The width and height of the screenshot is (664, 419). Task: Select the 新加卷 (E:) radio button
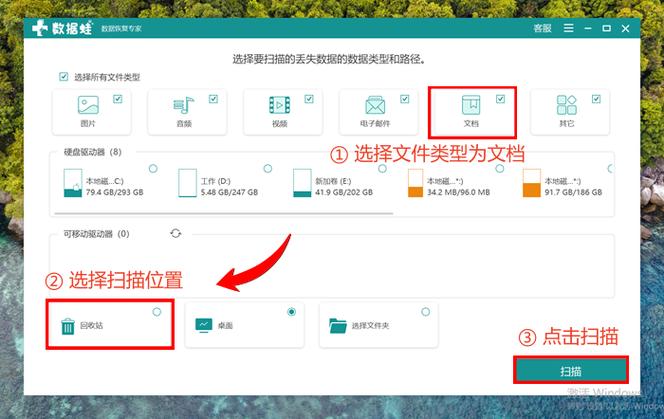[382, 169]
